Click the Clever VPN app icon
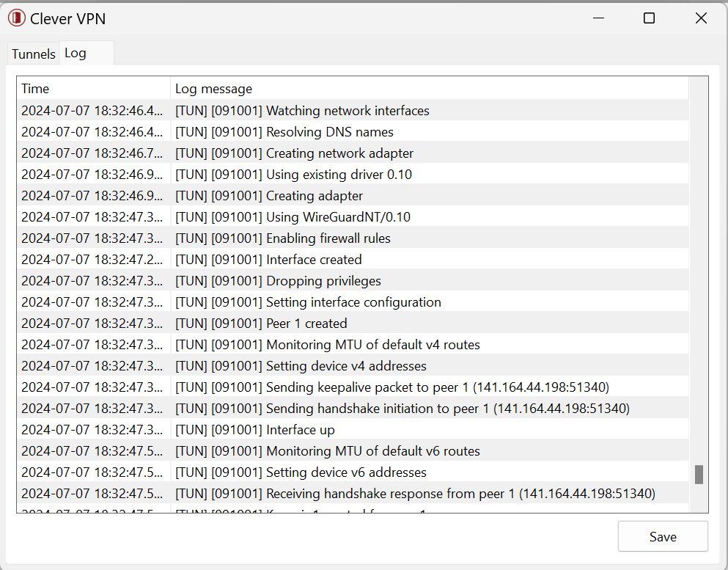 pyautogui.click(x=17, y=18)
